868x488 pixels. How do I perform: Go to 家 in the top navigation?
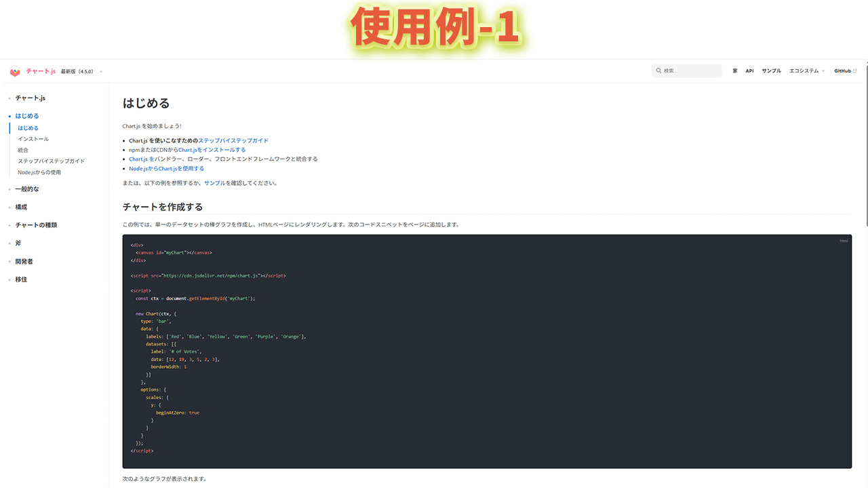[735, 71]
